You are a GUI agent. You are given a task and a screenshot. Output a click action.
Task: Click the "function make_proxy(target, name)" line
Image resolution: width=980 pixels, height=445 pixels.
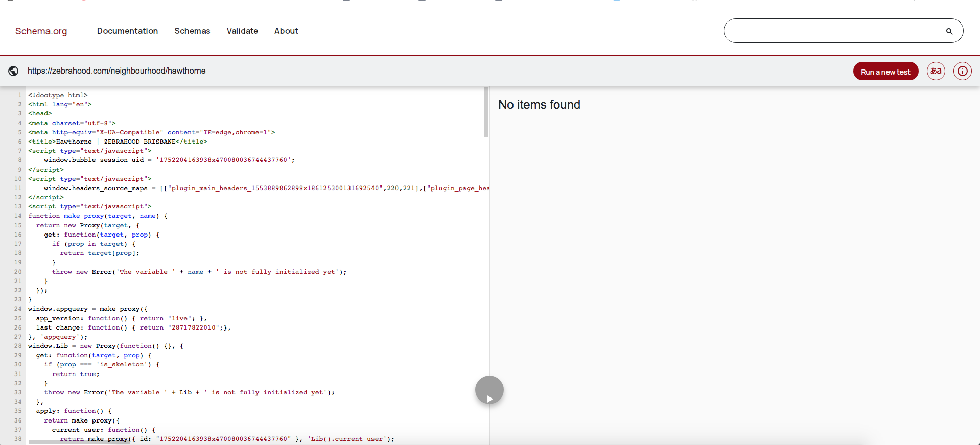click(x=98, y=216)
